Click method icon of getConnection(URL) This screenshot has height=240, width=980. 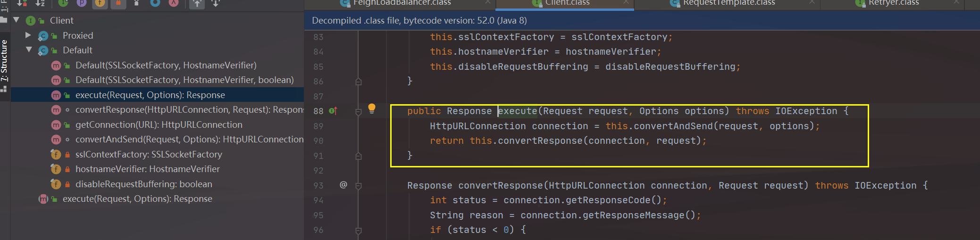click(56, 125)
